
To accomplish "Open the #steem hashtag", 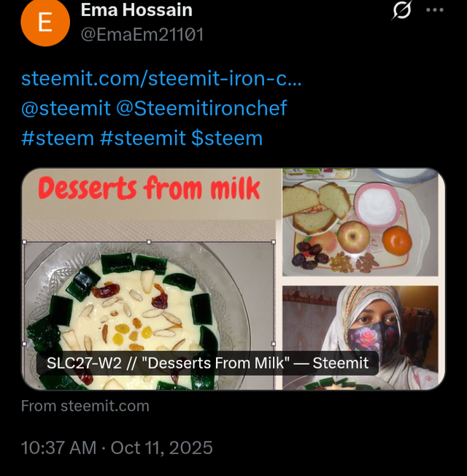I will pyautogui.click(x=58, y=138).
